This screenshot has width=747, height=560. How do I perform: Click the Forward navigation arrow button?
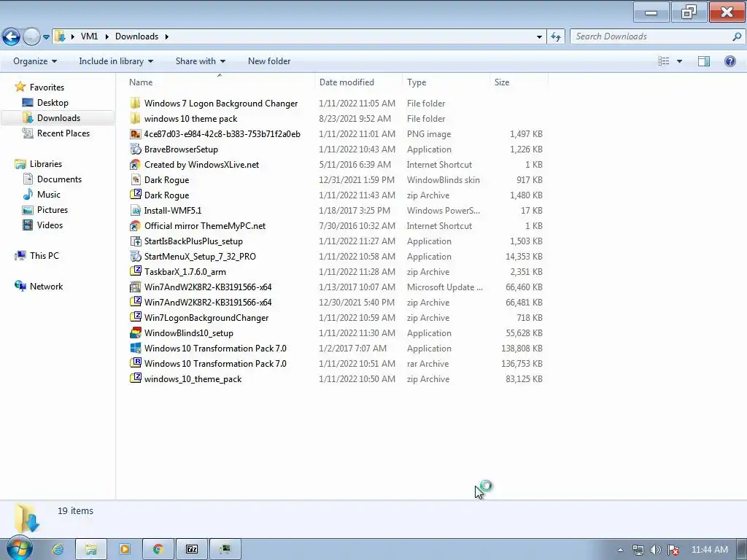point(31,36)
